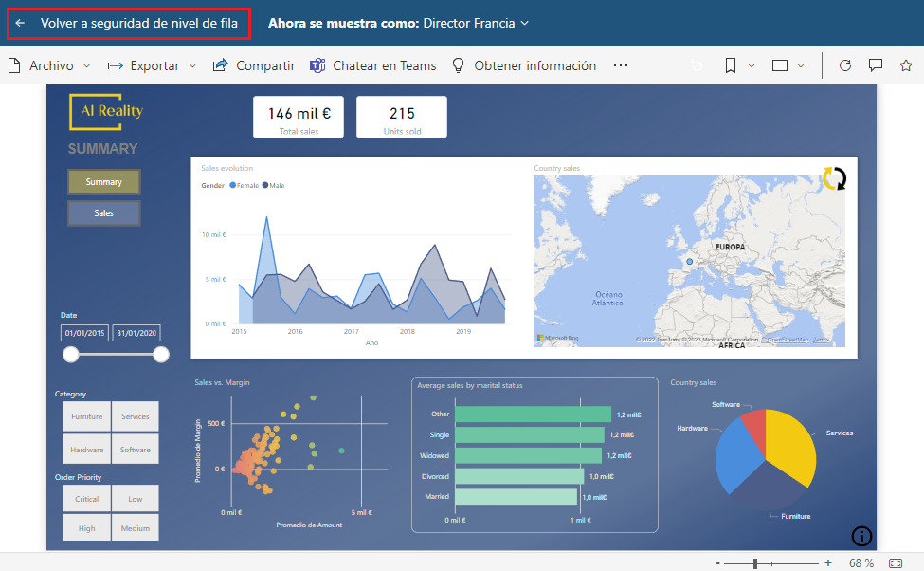Click the fit to page icon

(896, 562)
